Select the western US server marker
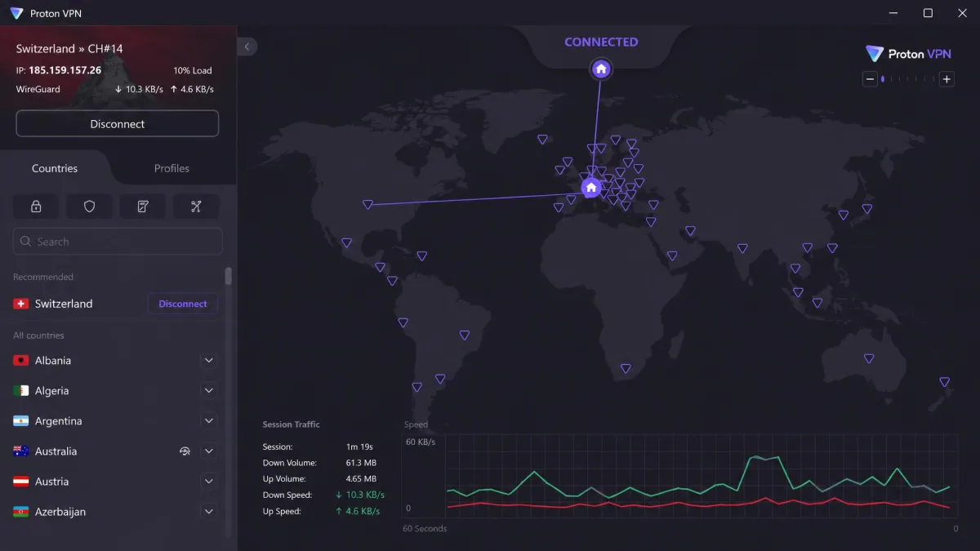The image size is (980, 551). (367, 205)
